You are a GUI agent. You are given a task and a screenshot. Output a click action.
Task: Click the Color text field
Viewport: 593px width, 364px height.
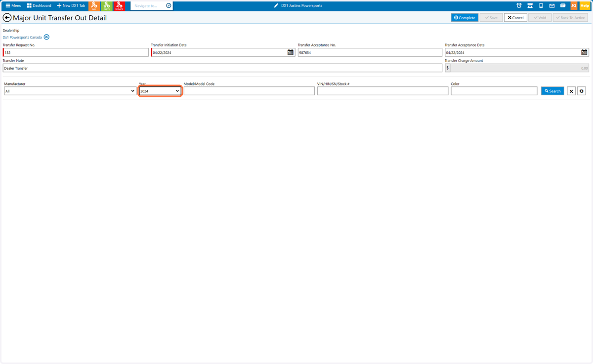coord(494,91)
